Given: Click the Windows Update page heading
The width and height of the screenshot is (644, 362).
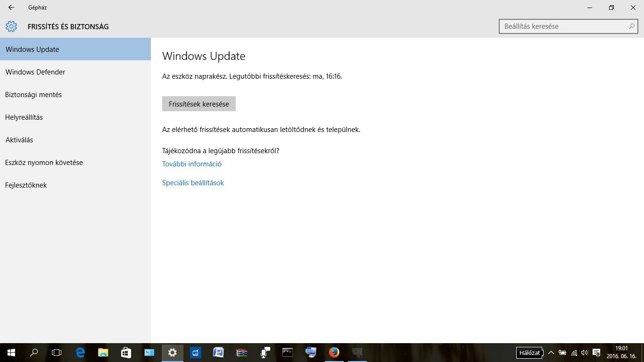Looking at the screenshot, I should (x=204, y=56).
